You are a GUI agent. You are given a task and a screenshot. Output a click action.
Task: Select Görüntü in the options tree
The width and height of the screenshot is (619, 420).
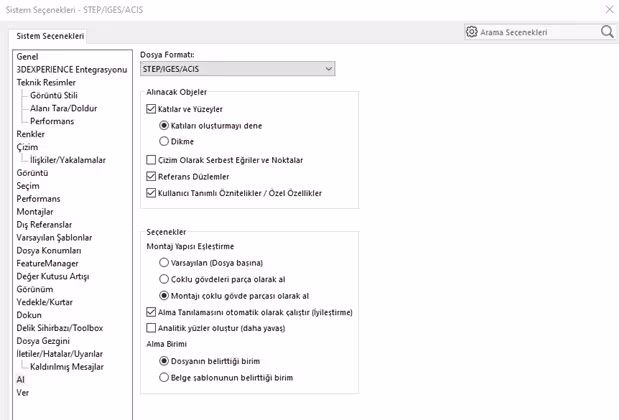click(32, 173)
